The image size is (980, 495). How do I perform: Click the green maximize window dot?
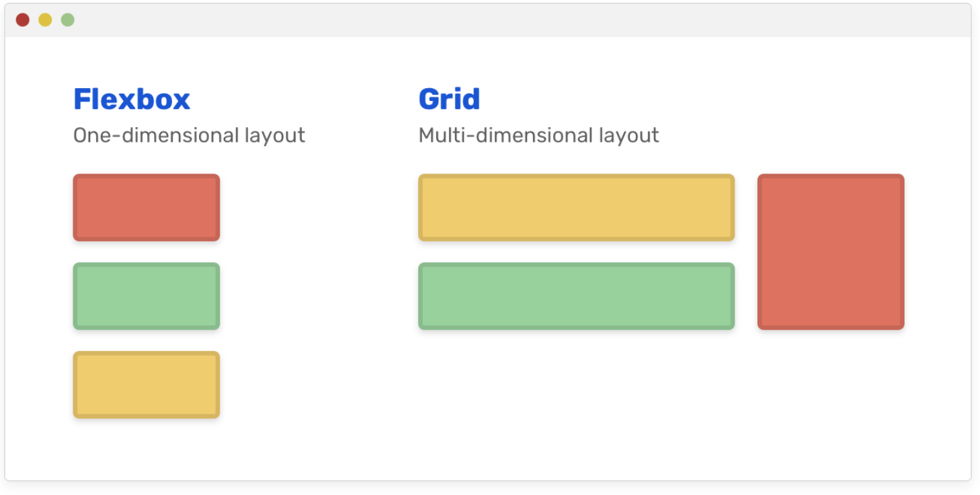(x=68, y=20)
